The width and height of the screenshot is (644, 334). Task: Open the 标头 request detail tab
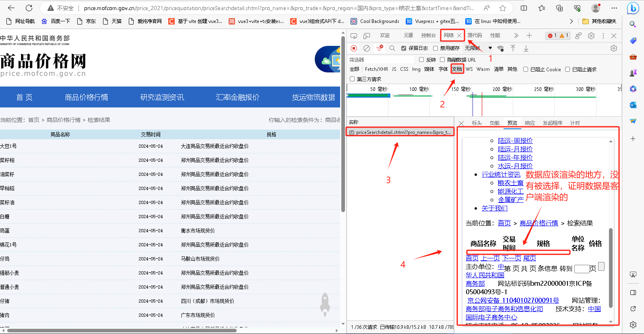click(477, 123)
